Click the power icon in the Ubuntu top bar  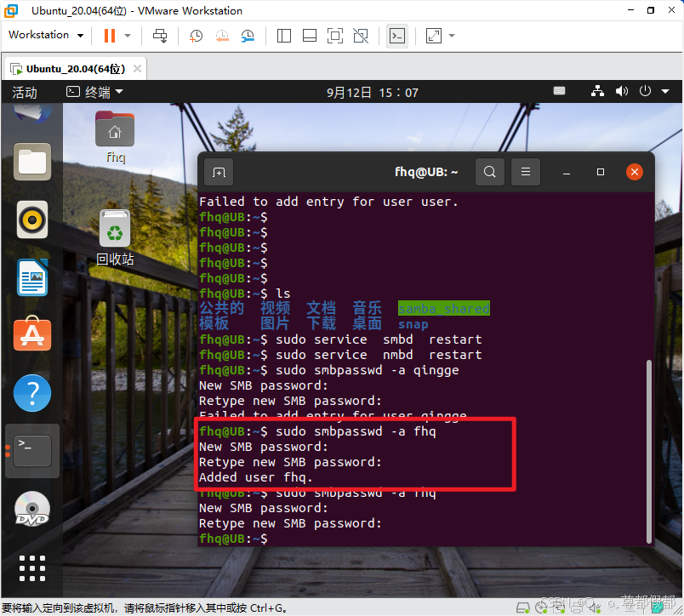(645, 91)
